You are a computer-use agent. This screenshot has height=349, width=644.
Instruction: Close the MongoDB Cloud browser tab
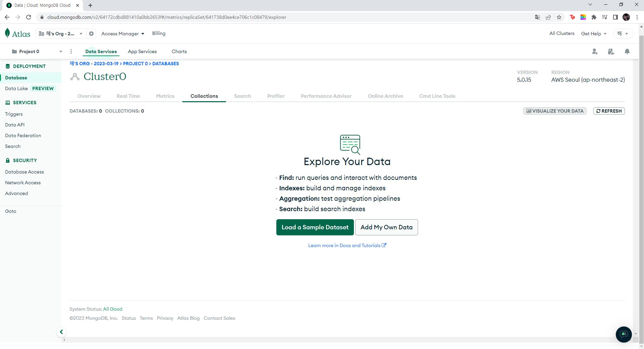[x=78, y=5]
